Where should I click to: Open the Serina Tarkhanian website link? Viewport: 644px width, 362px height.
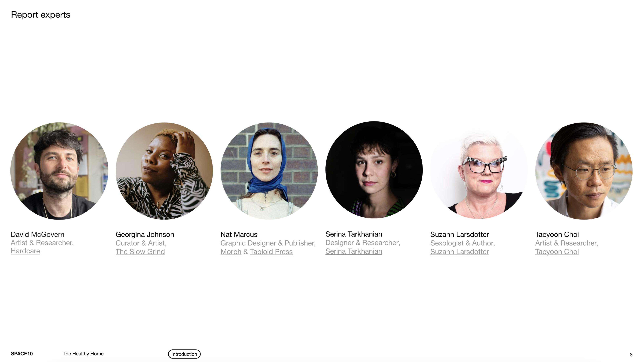click(x=353, y=251)
